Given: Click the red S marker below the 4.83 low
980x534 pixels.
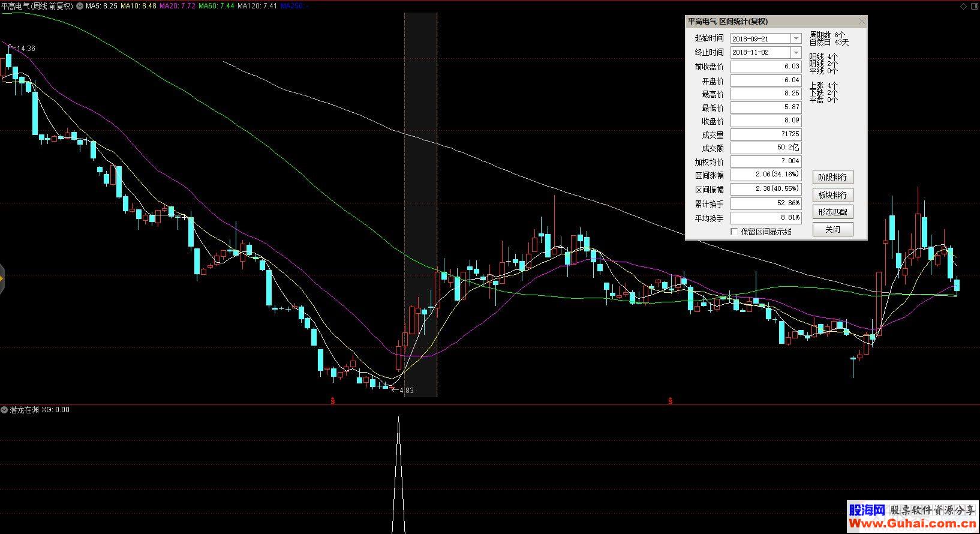Looking at the screenshot, I should pos(333,401).
